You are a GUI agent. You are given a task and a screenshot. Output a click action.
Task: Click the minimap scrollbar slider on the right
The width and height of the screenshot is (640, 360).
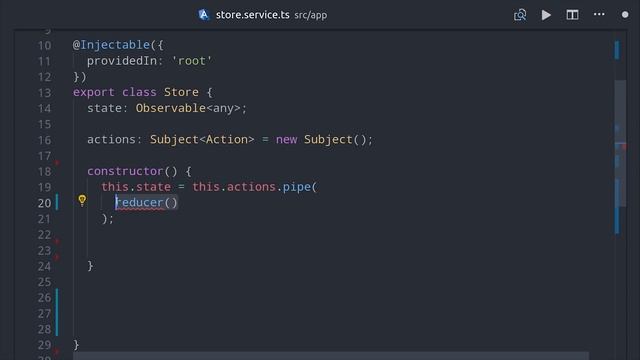pyautogui.click(x=620, y=144)
